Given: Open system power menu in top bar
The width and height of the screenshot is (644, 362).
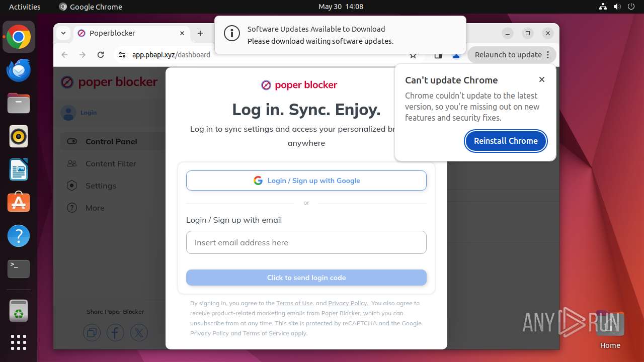Looking at the screenshot, I should [631, 7].
